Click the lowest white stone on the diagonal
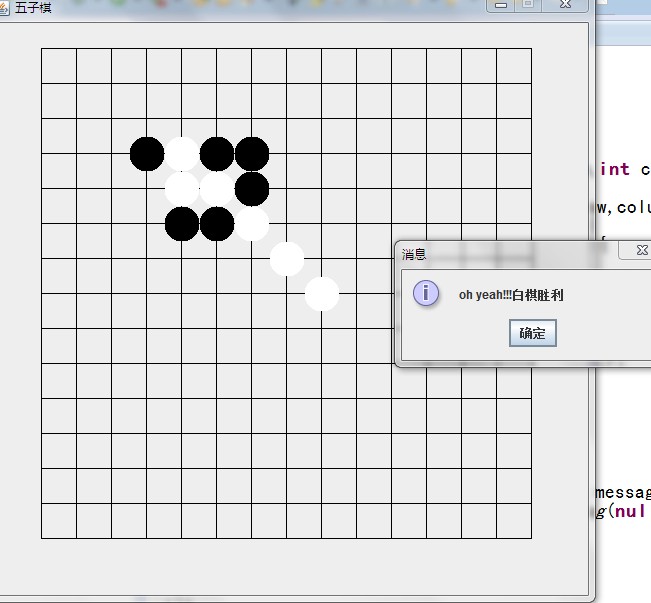This screenshot has width=651, height=603. [x=322, y=294]
